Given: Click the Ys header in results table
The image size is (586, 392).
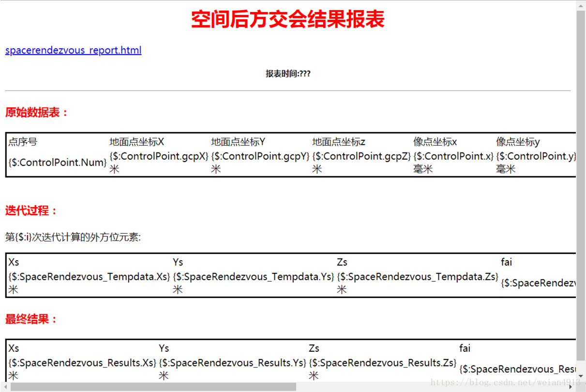Looking at the screenshot, I should tap(164, 348).
